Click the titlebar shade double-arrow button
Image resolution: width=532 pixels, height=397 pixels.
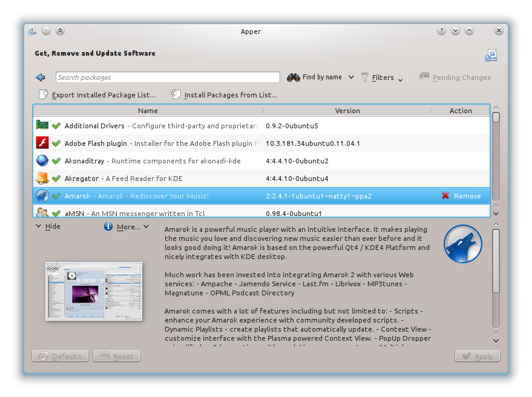tap(60, 31)
